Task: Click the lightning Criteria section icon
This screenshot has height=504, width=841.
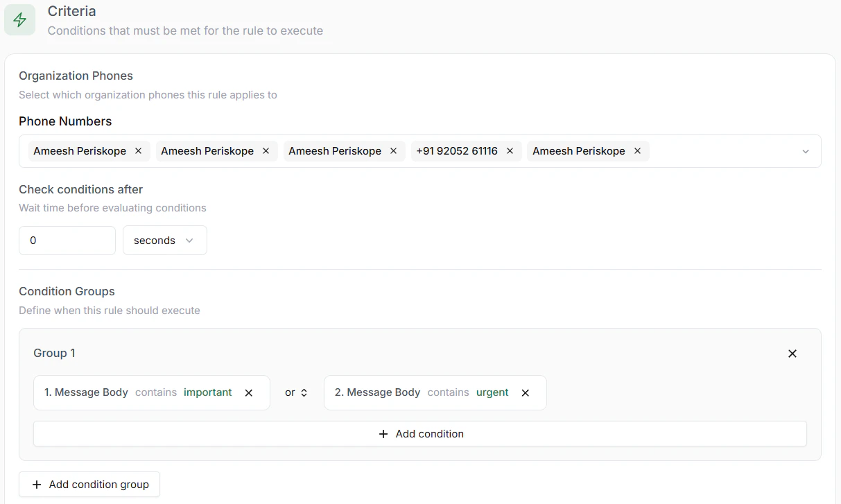Action: tap(19, 19)
